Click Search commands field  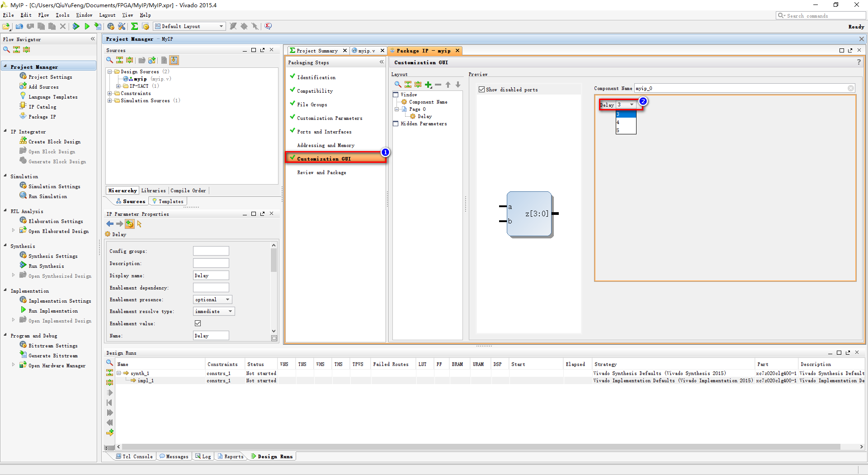pyautogui.click(x=821, y=15)
